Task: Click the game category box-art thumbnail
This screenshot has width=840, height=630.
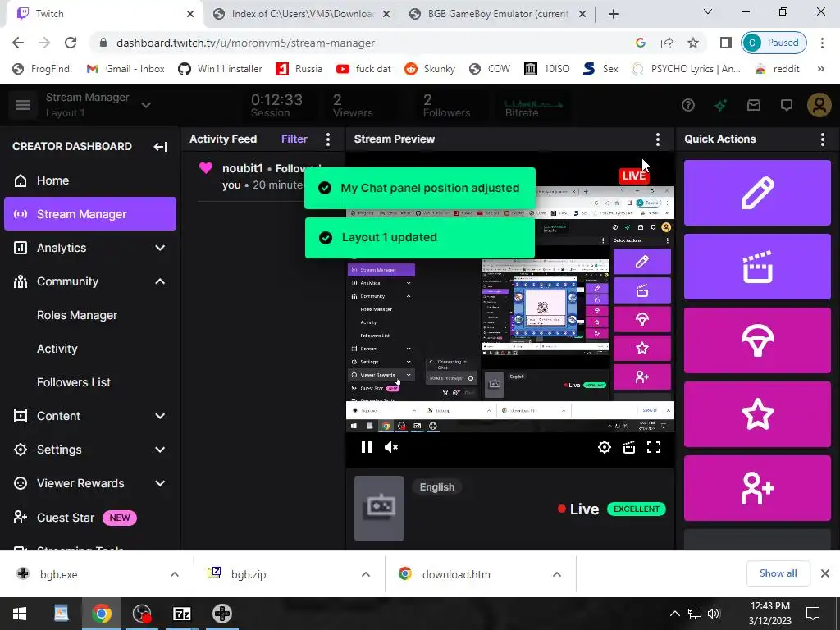Action: pyautogui.click(x=379, y=509)
